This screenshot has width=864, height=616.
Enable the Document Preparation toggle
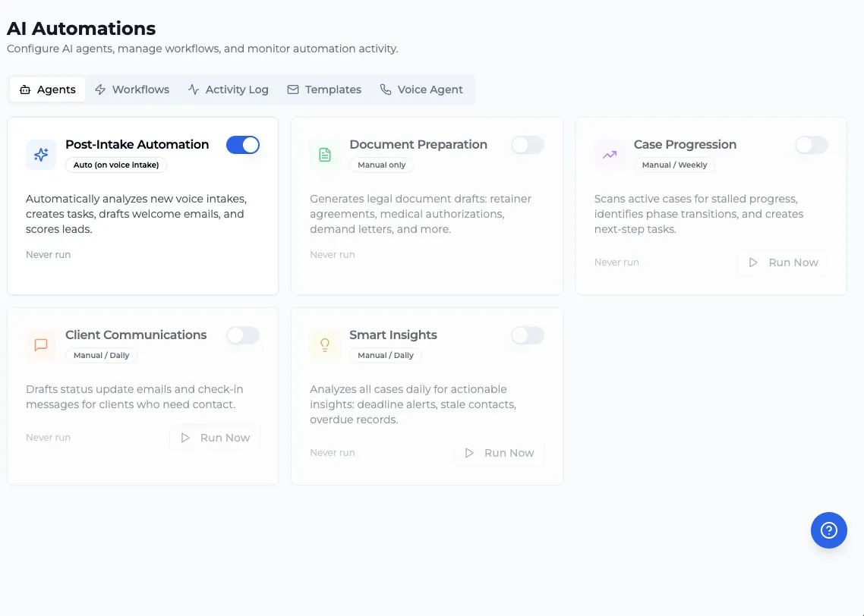[528, 145]
